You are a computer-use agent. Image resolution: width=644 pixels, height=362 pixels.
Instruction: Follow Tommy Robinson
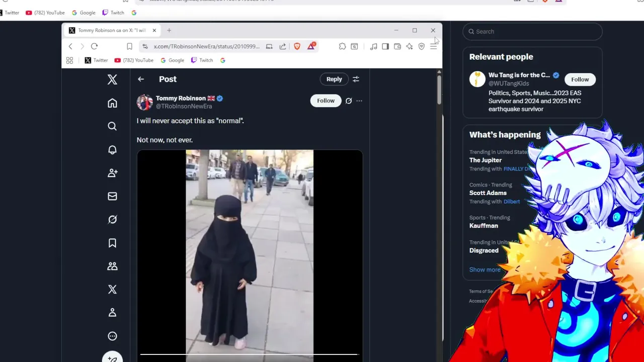[326, 101]
